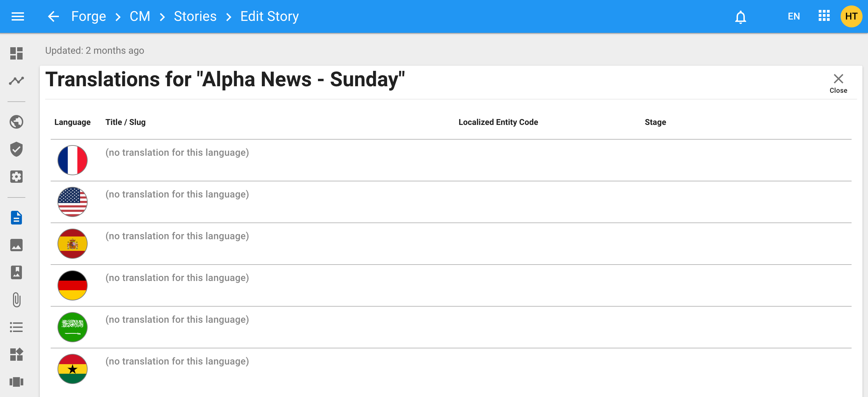Click the Localized Entity Code column header

[498, 122]
